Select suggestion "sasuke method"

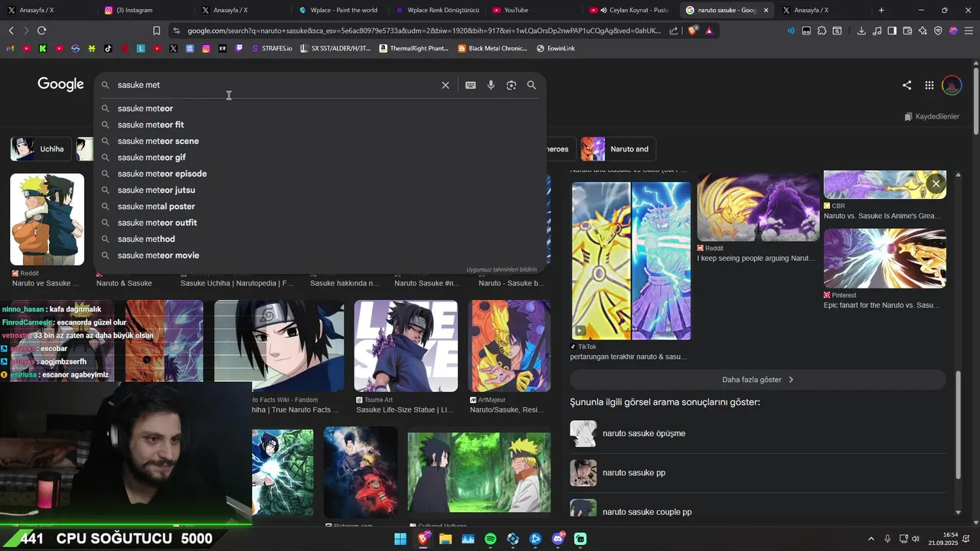click(320, 239)
